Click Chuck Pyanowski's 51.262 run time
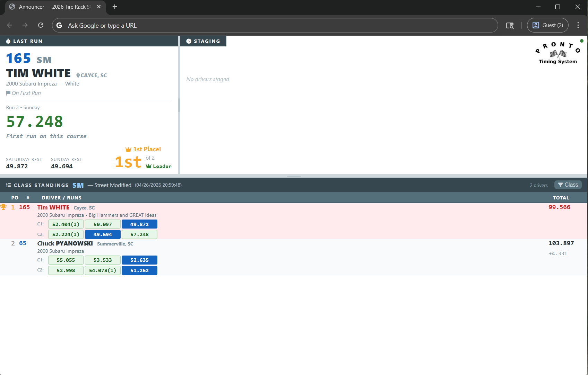588x375 pixels. (x=139, y=270)
